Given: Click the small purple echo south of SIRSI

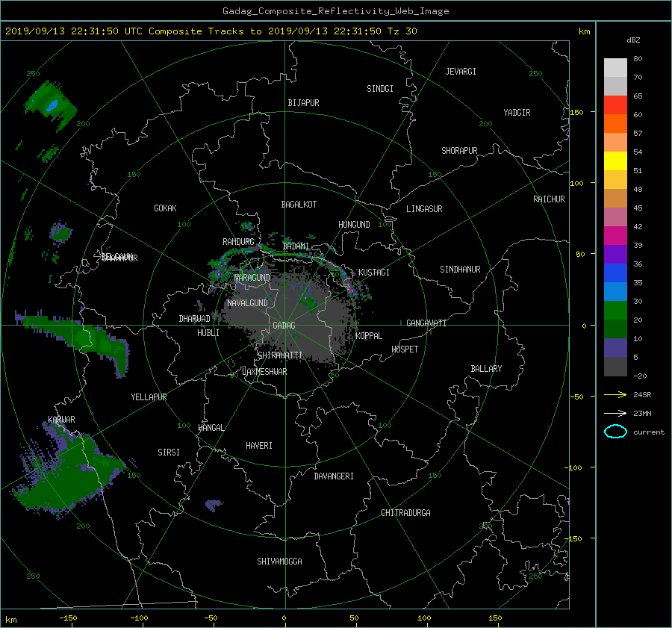Looking at the screenshot, I should (x=214, y=505).
